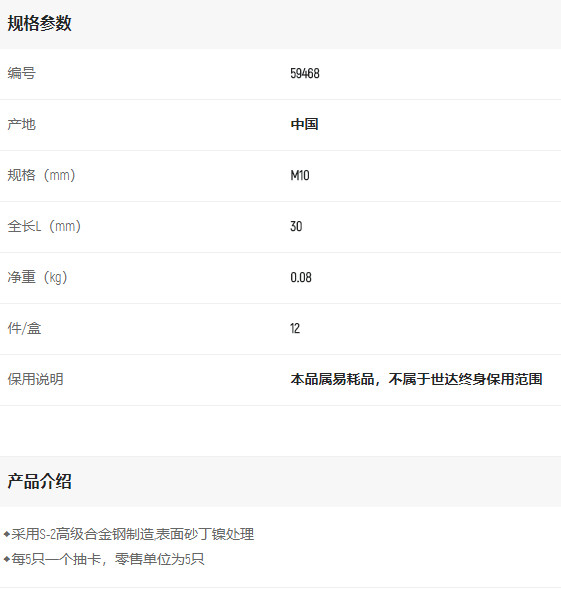Click the diamond bullet before 采用S-2
The width and height of the screenshot is (561, 589).
tap(6, 534)
